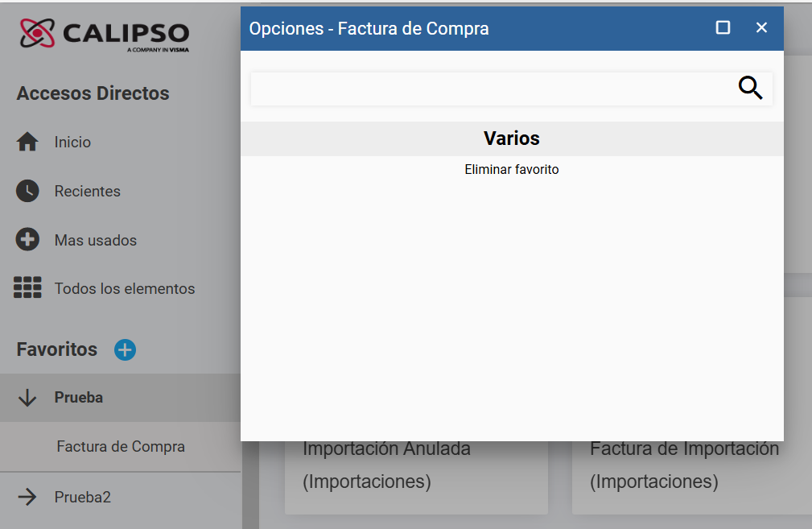Image resolution: width=812 pixels, height=529 pixels.
Task: Open Recientes list
Action: tap(88, 191)
